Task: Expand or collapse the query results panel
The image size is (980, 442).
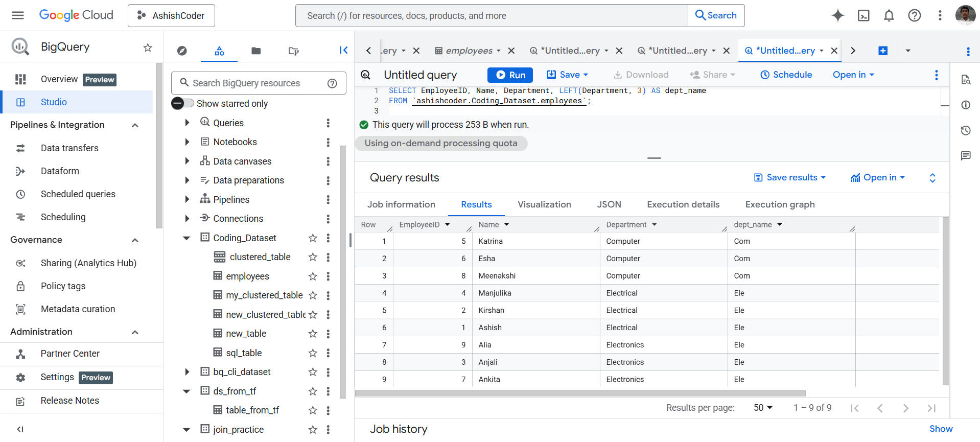Action: coord(932,178)
